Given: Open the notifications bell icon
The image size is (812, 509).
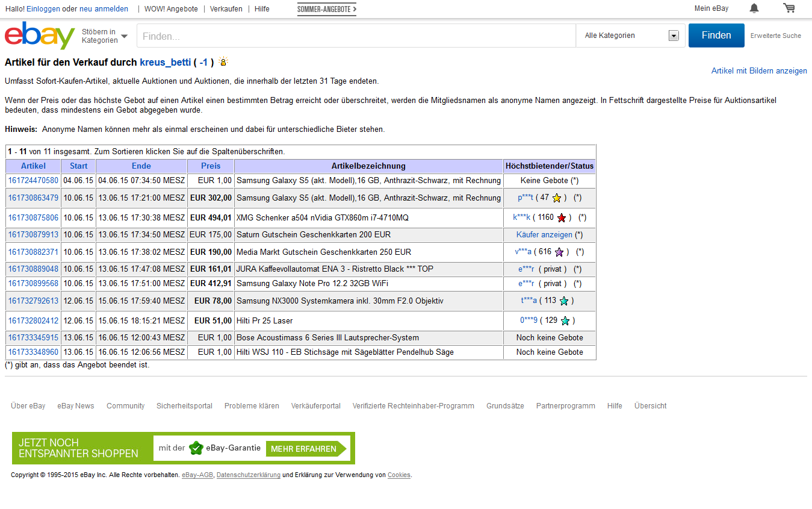Looking at the screenshot, I should pyautogui.click(x=754, y=8).
